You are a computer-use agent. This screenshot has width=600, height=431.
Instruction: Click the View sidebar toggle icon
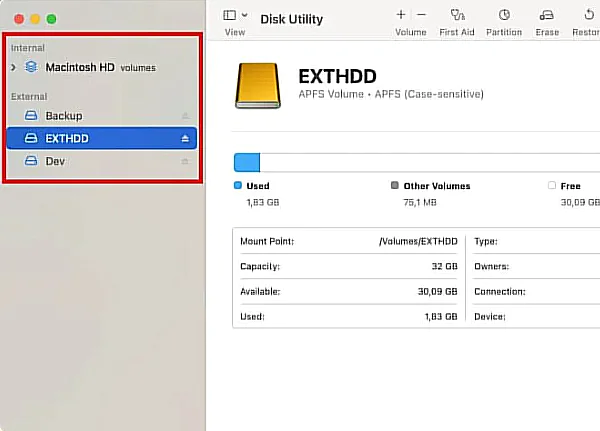[x=230, y=15]
